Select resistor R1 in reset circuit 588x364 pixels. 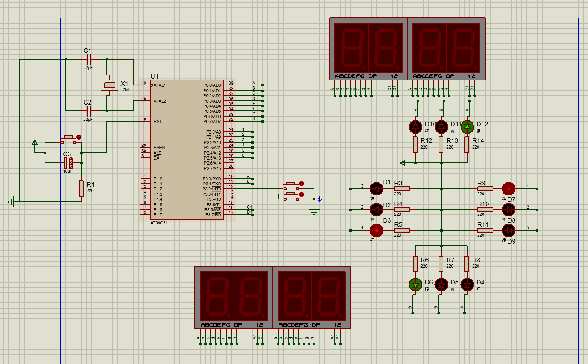[x=81, y=188]
